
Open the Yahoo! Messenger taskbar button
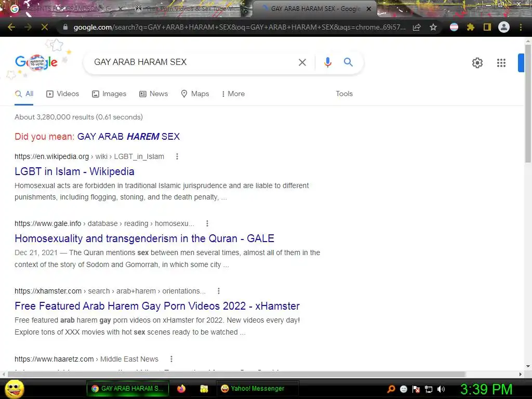pyautogui.click(x=257, y=389)
